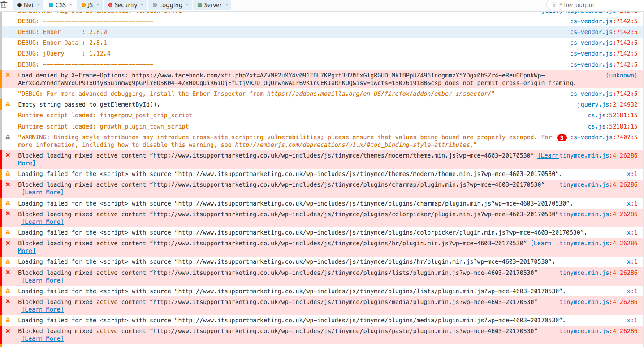Select the highlighted DEBUG Ember 2.8.0 row

pos(269,32)
